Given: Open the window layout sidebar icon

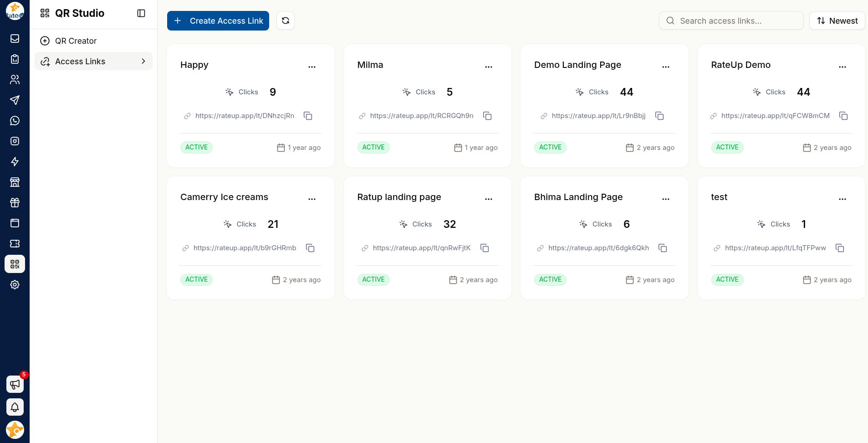Looking at the screenshot, I should (15, 223).
